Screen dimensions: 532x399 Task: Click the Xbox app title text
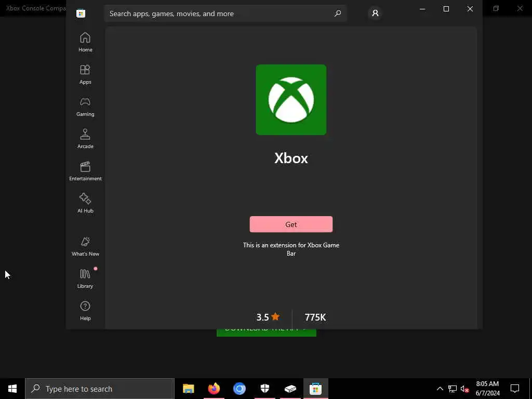click(291, 158)
